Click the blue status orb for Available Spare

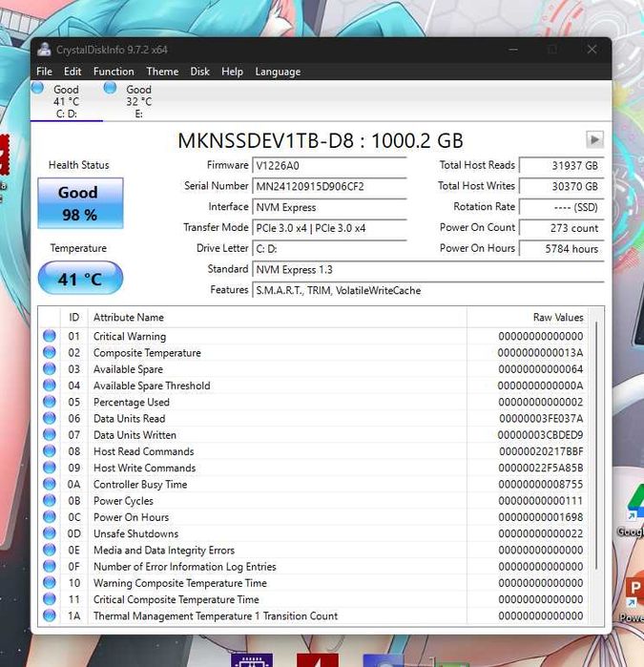point(50,369)
